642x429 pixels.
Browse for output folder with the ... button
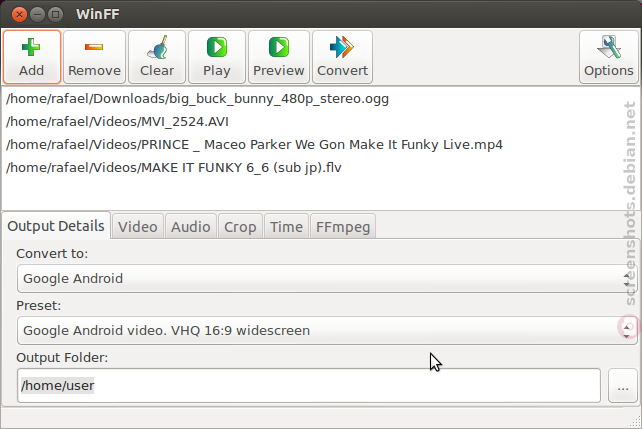[x=623, y=385]
